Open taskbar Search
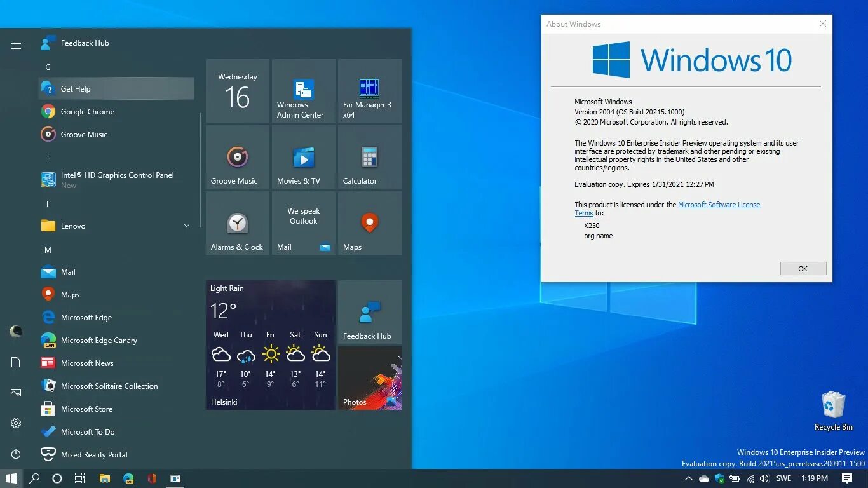868x488 pixels. [x=35, y=478]
